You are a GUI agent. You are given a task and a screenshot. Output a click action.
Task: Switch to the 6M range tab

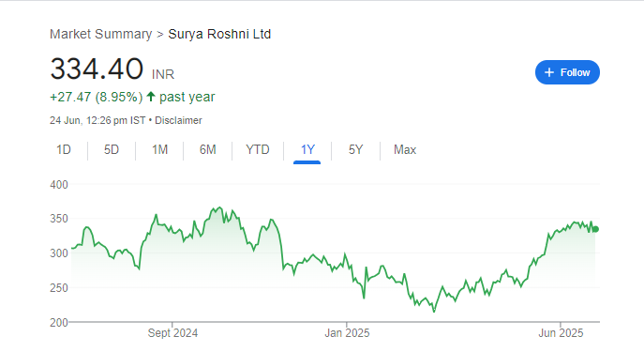pos(208,149)
